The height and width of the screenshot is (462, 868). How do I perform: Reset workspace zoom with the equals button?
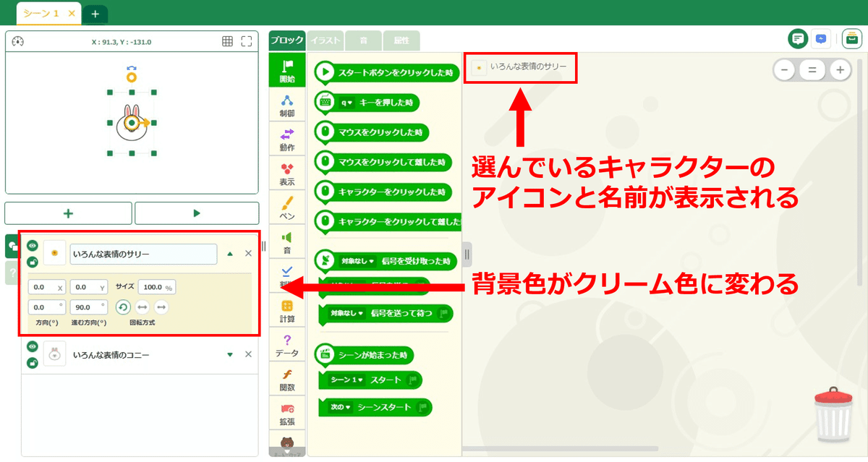pos(812,70)
